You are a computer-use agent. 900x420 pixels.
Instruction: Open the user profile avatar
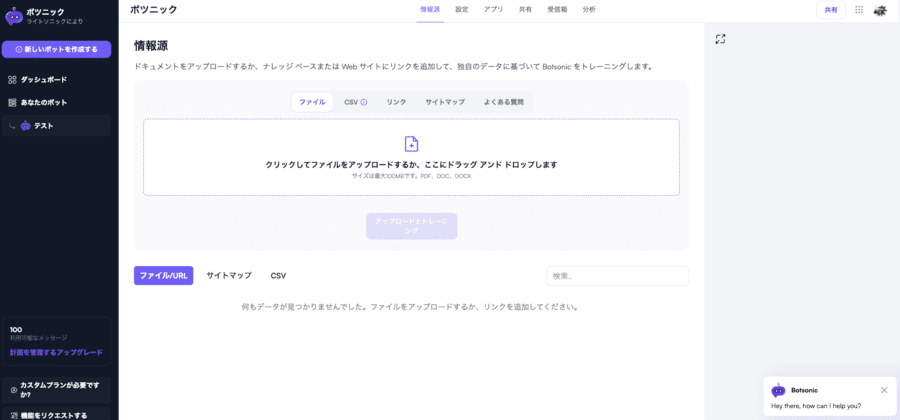coord(880,10)
